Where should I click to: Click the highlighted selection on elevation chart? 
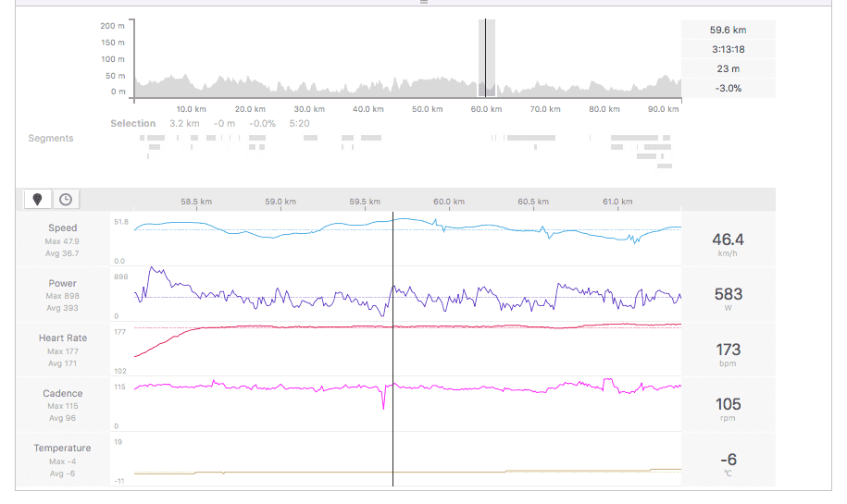[x=486, y=57]
